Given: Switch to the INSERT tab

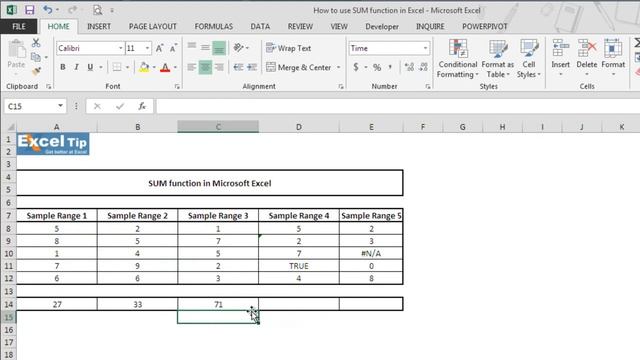Looking at the screenshot, I should [99, 27].
